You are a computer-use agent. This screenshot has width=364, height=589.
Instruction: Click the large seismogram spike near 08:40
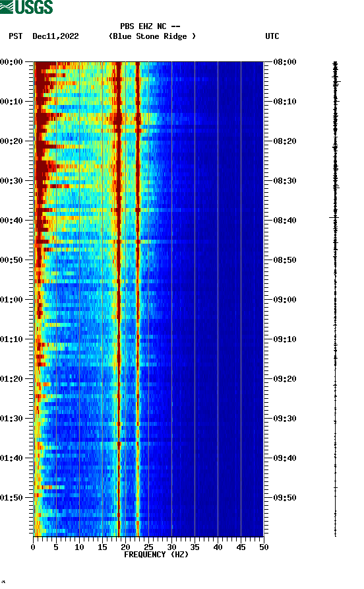(334, 217)
